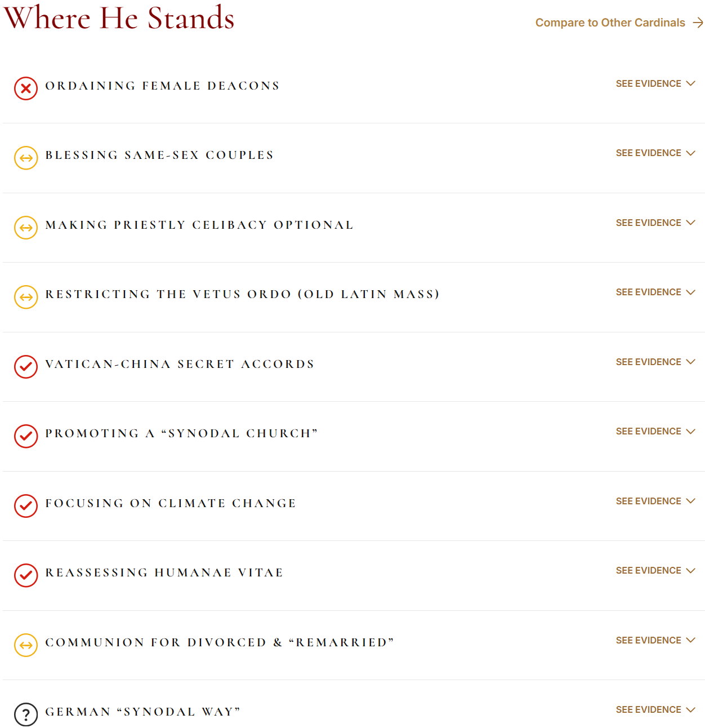Click the yellow icon beside Restricting the Vetus Ordo
The image size is (705, 728).
coord(26,297)
